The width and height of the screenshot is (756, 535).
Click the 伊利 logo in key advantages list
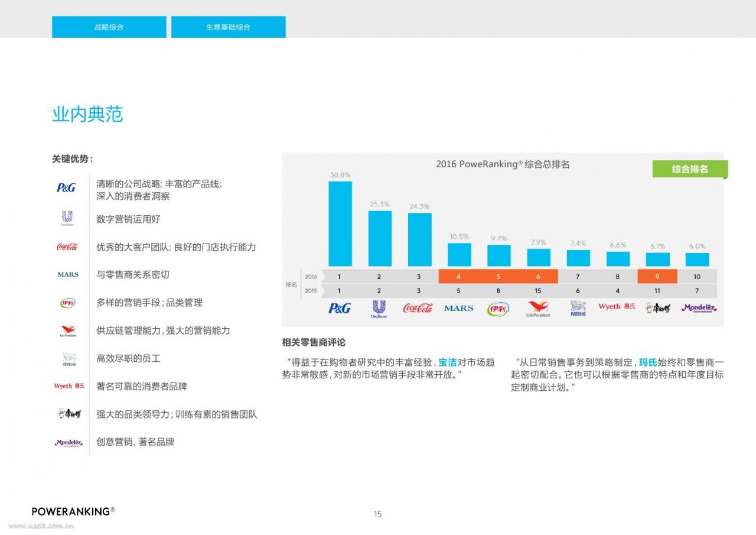[68, 303]
